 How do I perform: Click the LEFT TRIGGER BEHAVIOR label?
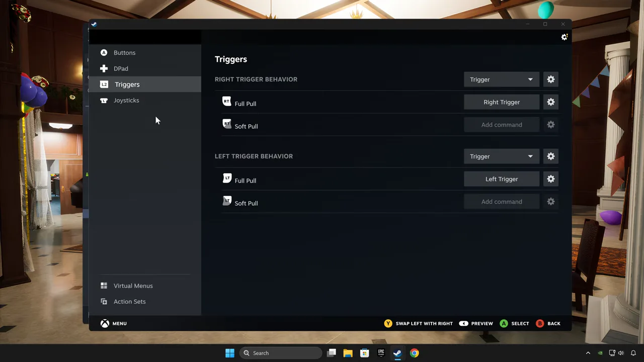[x=254, y=156]
